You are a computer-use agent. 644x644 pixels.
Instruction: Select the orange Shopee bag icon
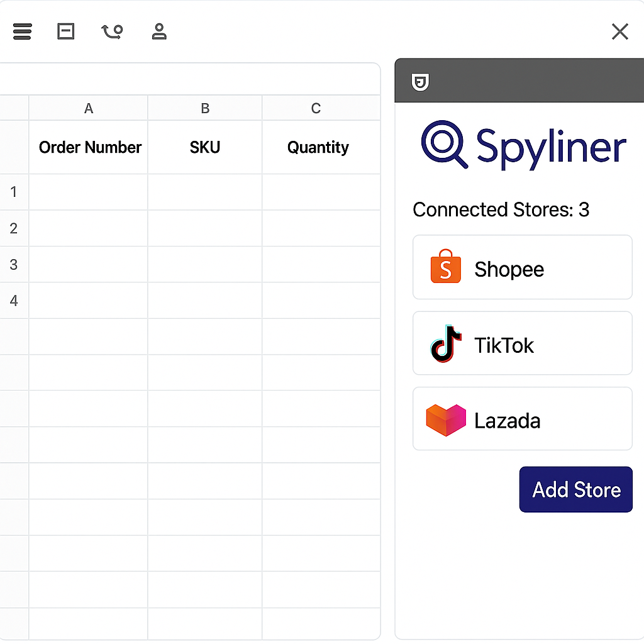tap(445, 267)
